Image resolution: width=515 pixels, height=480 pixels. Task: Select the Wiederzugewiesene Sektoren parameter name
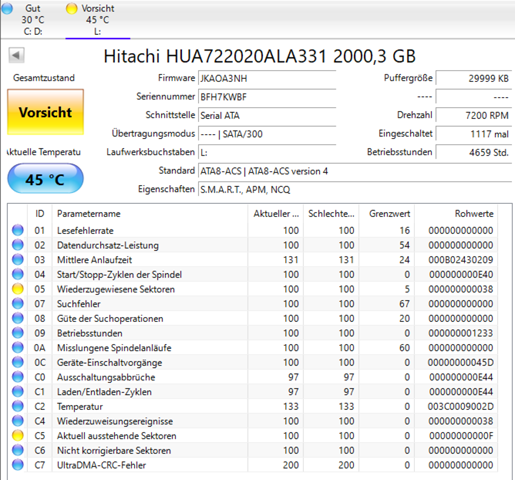coord(116,289)
